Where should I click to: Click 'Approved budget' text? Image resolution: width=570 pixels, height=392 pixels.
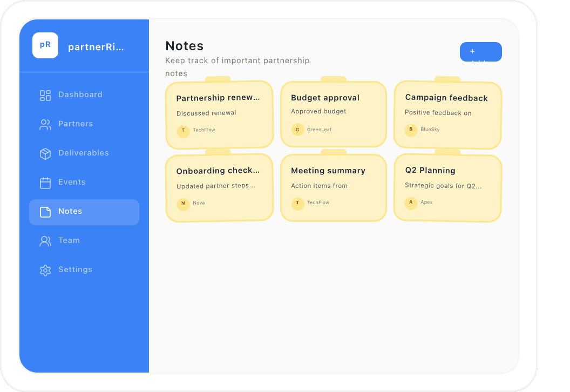click(x=318, y=111)
